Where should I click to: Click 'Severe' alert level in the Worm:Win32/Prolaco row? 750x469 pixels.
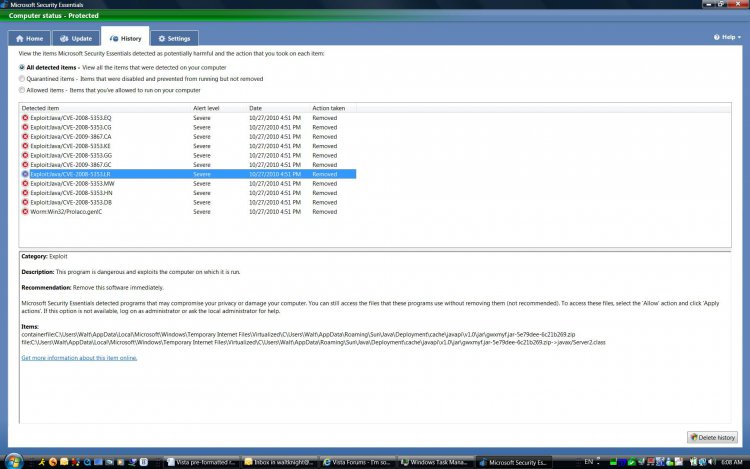point(201,212)
